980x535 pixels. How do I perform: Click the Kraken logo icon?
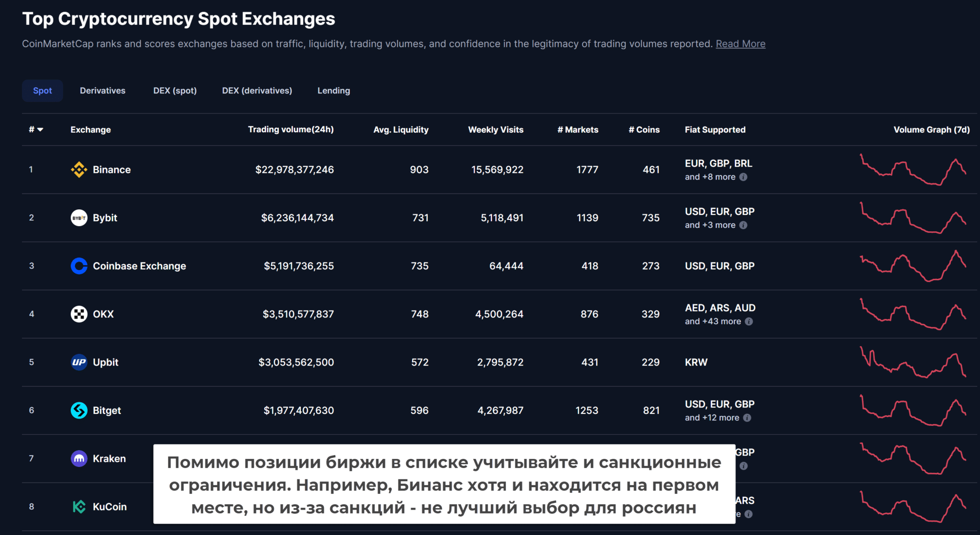click(x=79, y=458)
